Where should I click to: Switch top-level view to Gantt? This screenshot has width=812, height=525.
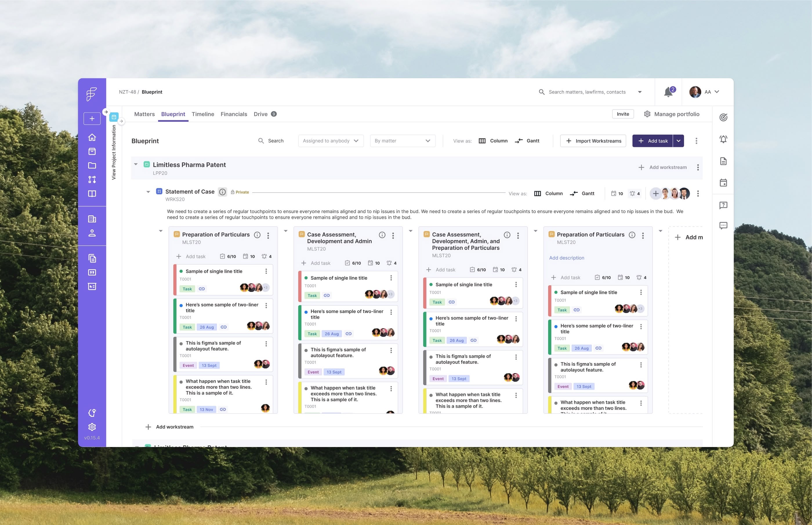pos(527,141)
